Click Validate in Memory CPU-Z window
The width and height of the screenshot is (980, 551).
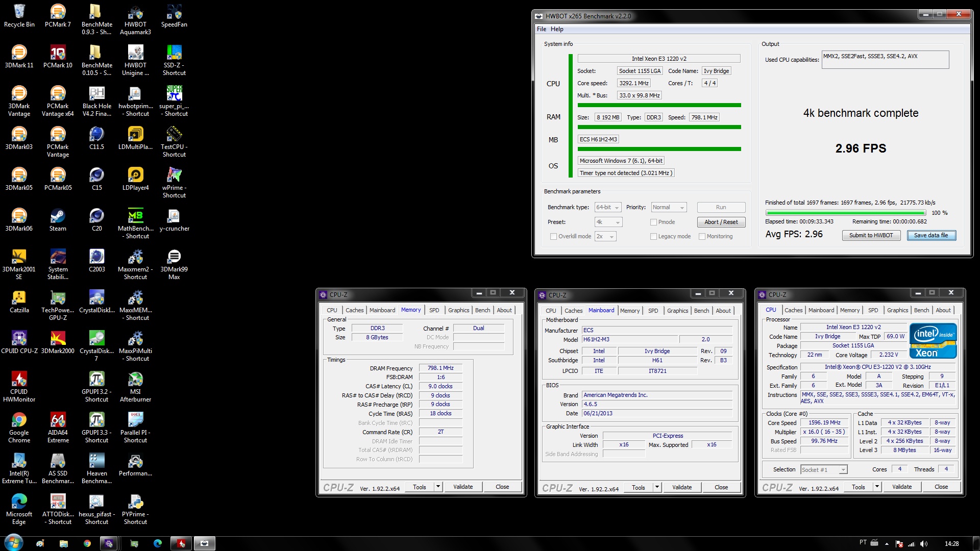pos(463,487)
